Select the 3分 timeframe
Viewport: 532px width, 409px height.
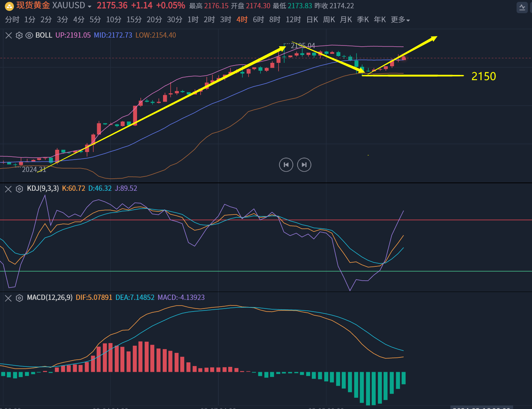(62, 20)
